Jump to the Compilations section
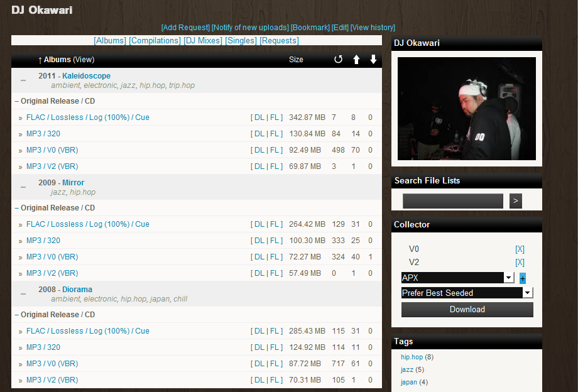Screen dimensions: 578x392 tap(155, 41)
